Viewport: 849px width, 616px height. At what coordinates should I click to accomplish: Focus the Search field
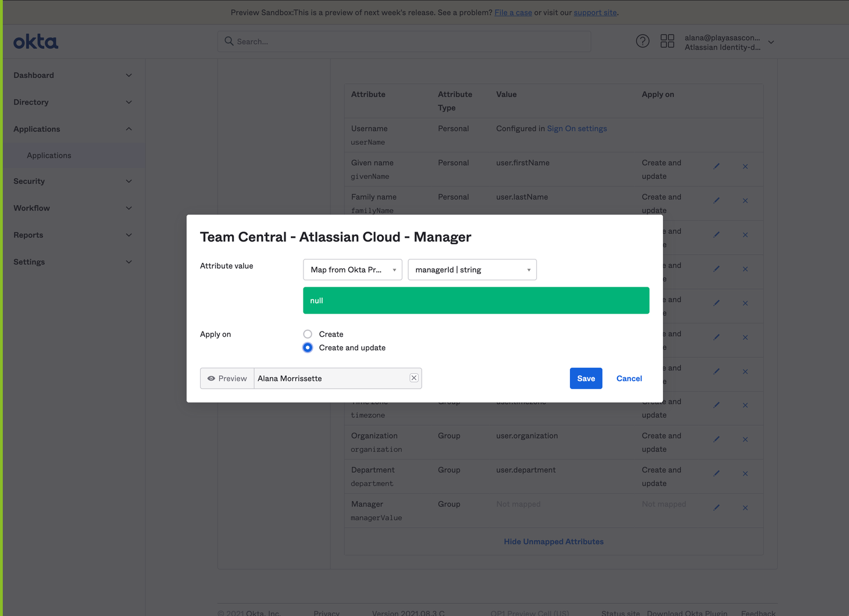click(404, 41)
